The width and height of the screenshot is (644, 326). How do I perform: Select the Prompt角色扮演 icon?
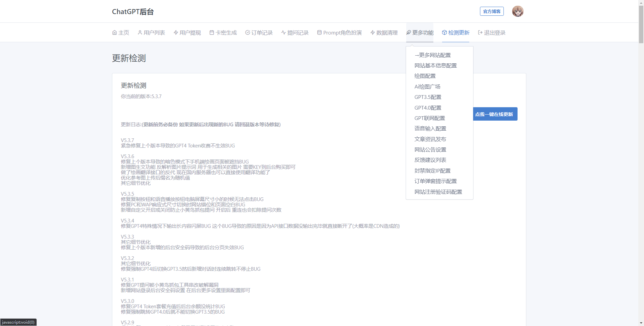pyautogui.click(x=319, y=32)
